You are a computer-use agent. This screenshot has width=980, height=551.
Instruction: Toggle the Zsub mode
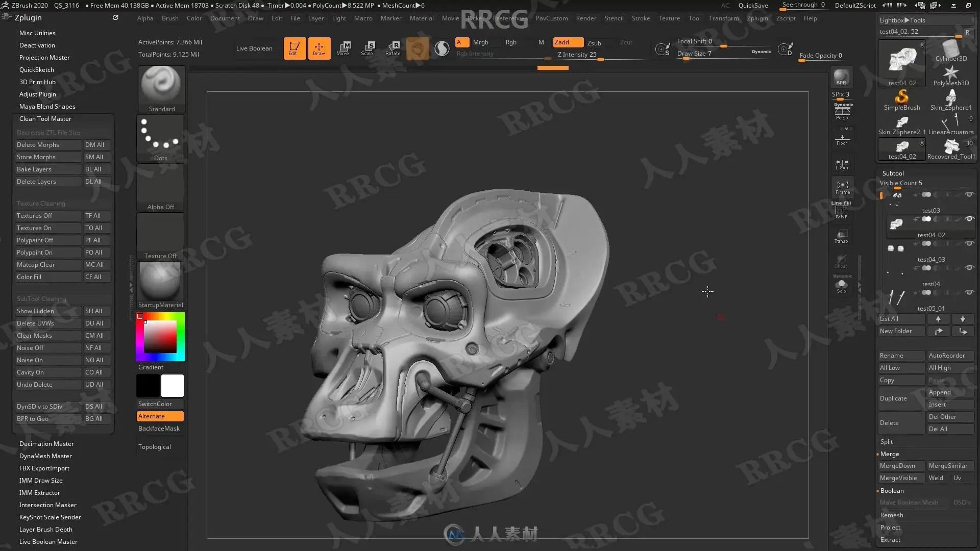(594, 43)
